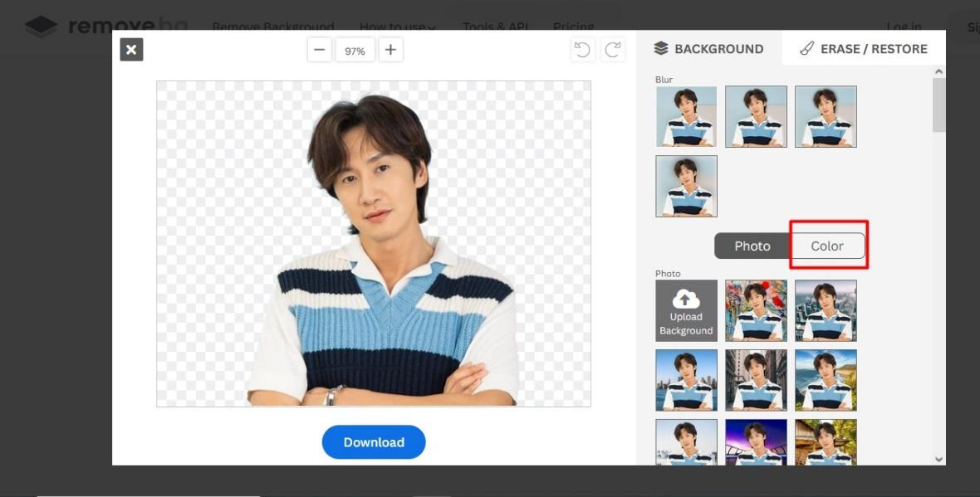Undo the last edit
Viewport: 980px width, 497px height.
(x=582, y=50)
